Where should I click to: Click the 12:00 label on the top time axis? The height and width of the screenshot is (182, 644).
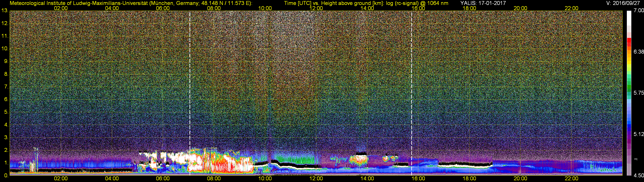pos(316,8)
